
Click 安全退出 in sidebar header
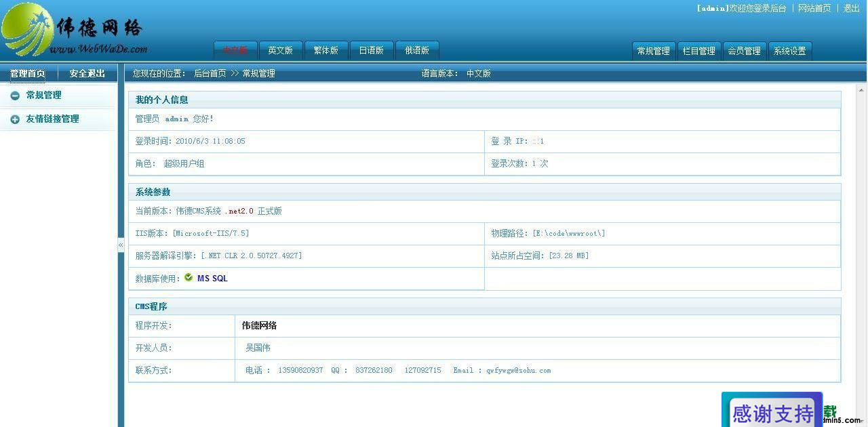pyautogui.click(x=87, y=73)
